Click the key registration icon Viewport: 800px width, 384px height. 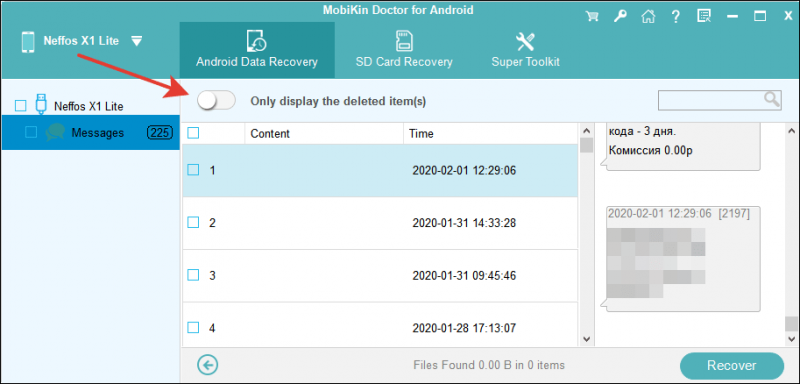click(620, 16)
